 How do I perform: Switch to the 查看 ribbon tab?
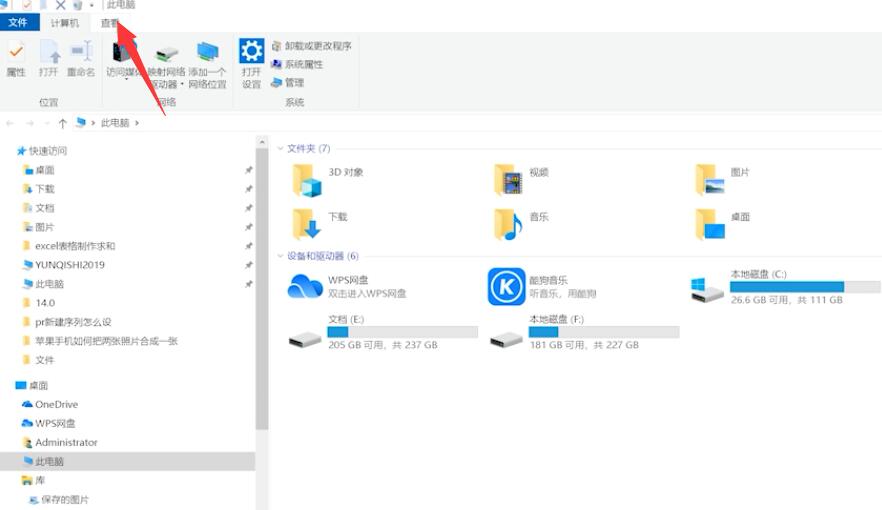[110, 23]
